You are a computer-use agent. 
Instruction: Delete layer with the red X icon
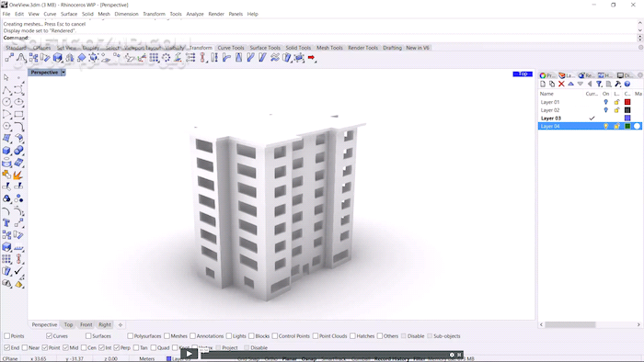(561, 84)
